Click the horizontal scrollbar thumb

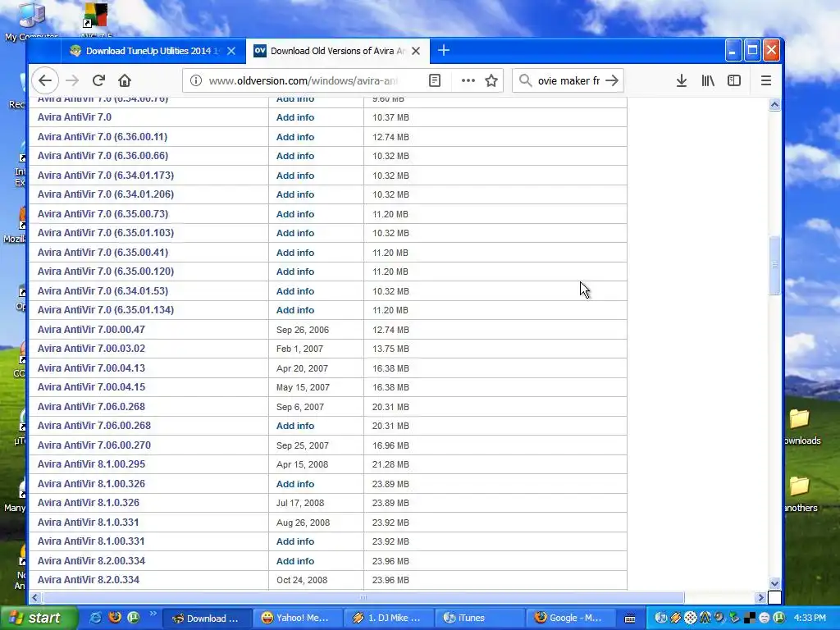click(363, 597)
